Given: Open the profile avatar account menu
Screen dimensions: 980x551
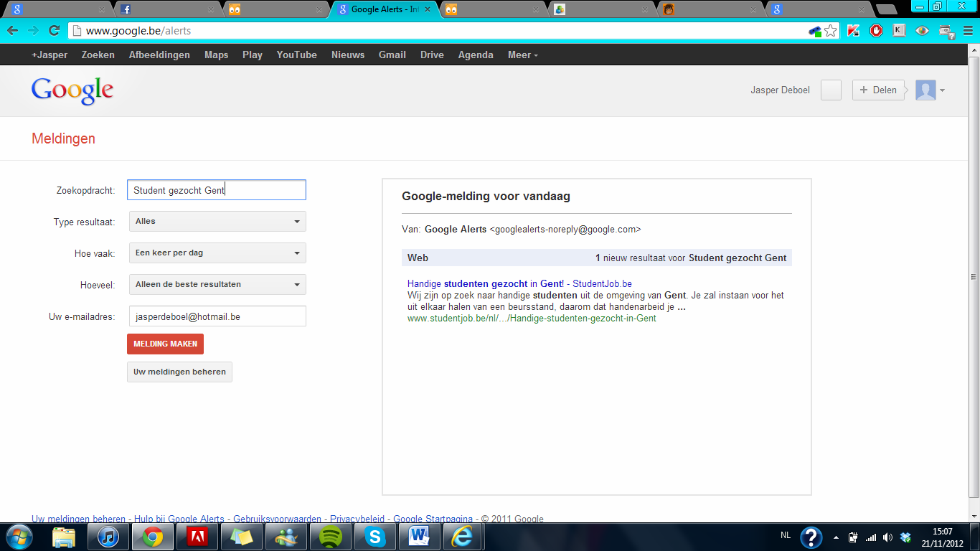Looking at the screenshot, I should pos(925,90).
